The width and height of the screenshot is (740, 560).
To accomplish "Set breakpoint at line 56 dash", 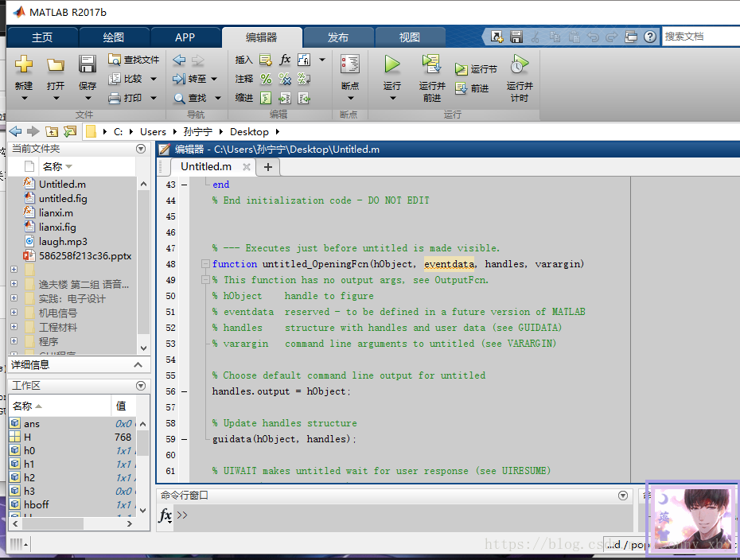I will tap(184, 391).
